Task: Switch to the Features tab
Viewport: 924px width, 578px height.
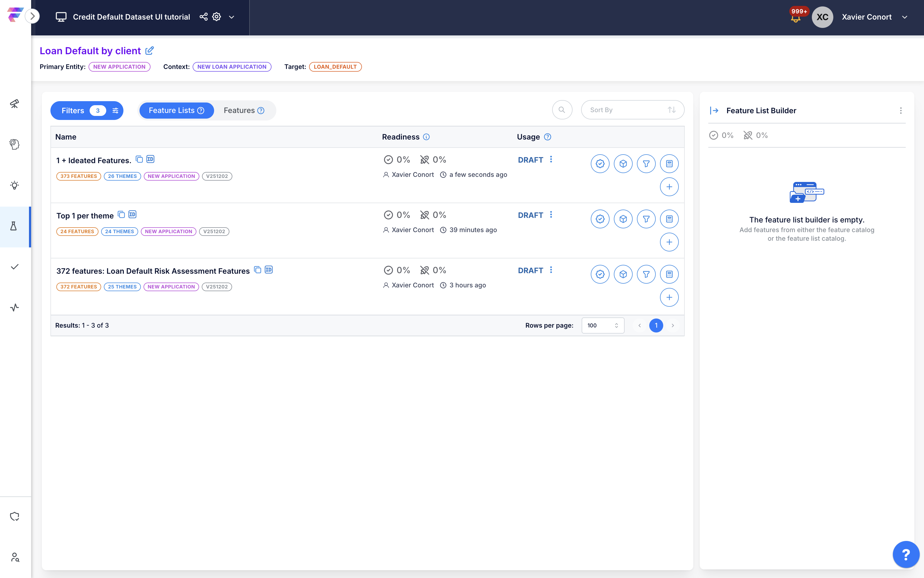Action: 244,111
